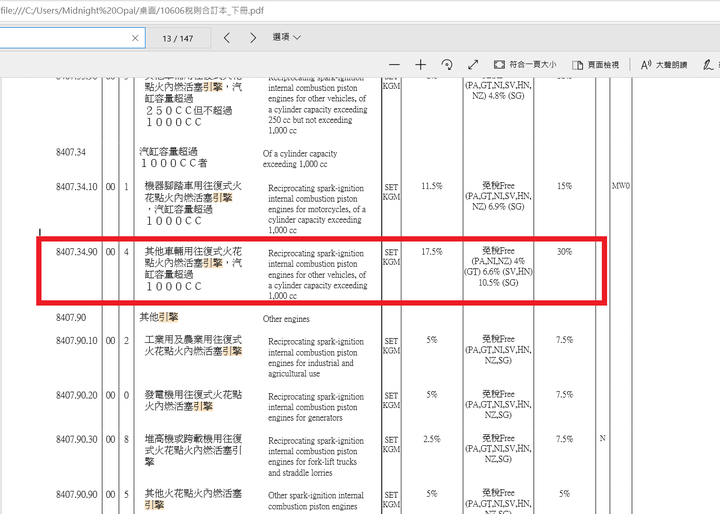Select tariff code 8407.90.20
The height and width of the screenshot is (514, 720).
(x=77, y=395)
